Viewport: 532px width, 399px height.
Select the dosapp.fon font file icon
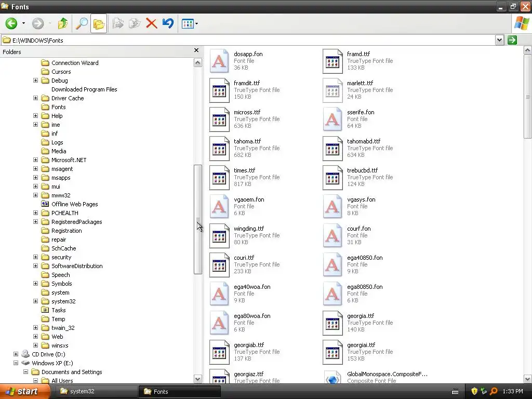click(219, 61)
